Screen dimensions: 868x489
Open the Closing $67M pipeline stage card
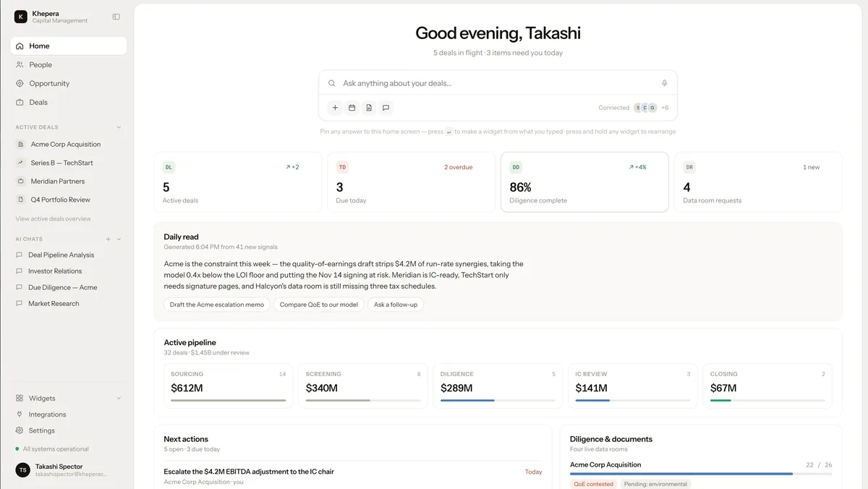pos(767,386)
